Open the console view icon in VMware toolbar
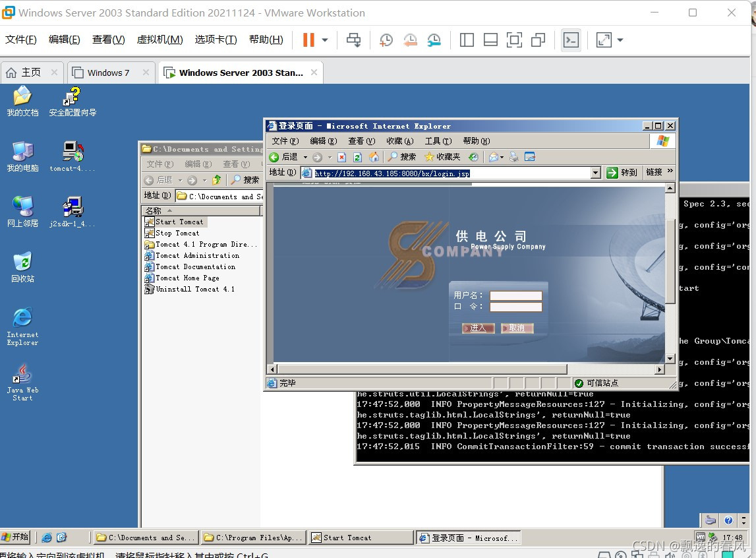Image resolution: width=756 pixels, height=558 pixels. tap(571, 40)
